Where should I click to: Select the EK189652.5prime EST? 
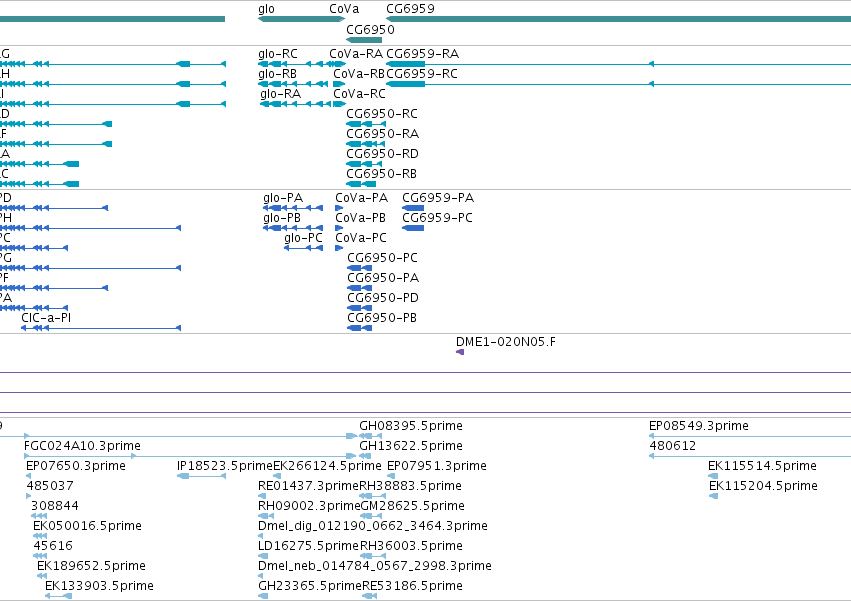click(41, 576)
